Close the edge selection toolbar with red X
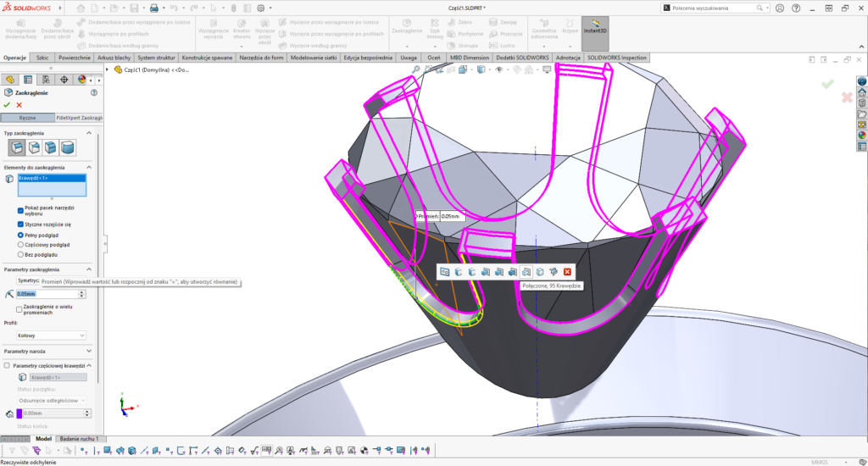868x466 pixels. 567,271
